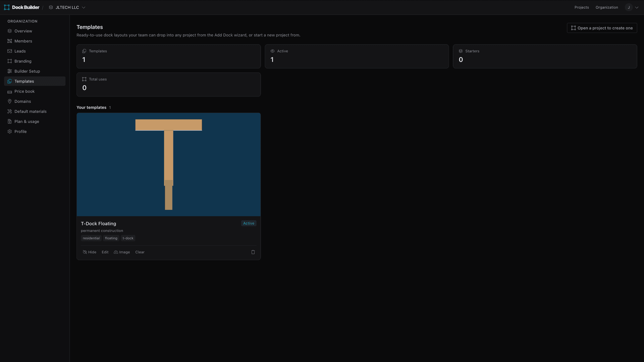Screen dimensions: 644x362
Task: Click the Templates sidebar icon
Action: click(x=10, y=81)
